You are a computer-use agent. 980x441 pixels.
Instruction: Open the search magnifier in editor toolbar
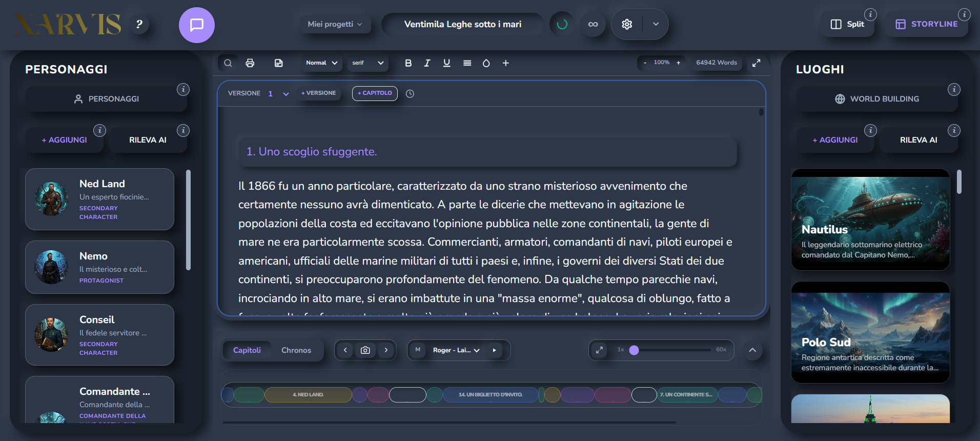(x=228, y=63)
